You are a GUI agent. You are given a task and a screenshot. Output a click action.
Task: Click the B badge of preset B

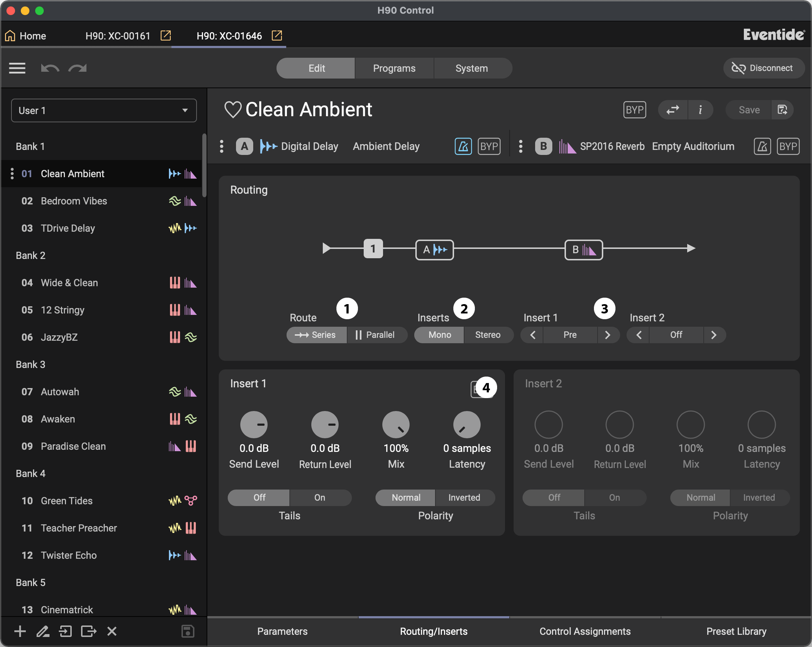[543, 146]
